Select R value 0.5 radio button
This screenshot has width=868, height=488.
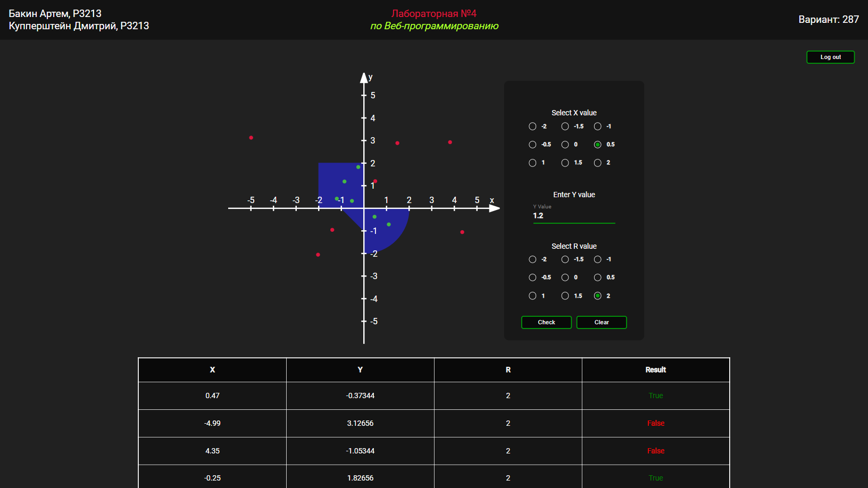click(x=598, y=277)
